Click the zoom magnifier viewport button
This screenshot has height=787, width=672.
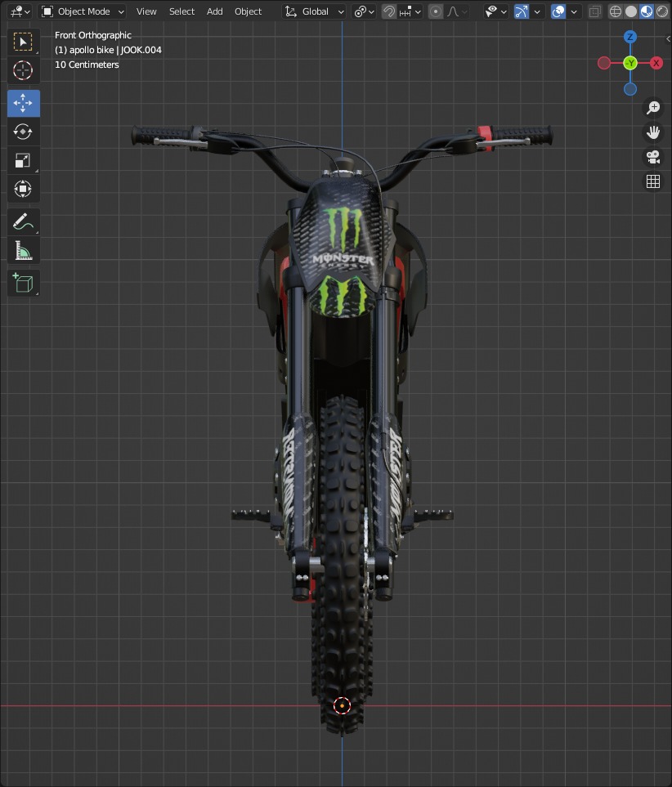coord(653,107)
